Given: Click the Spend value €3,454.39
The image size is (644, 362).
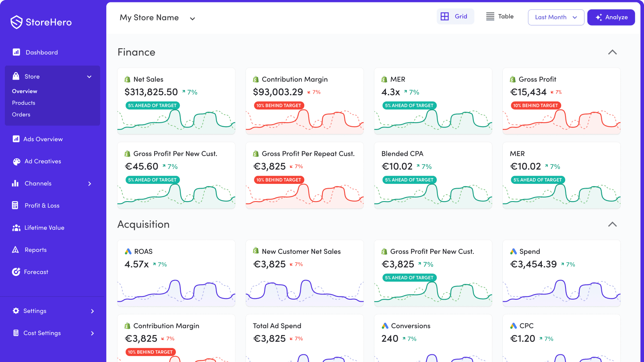Looking at the screenshot, I should pyautogui.click(x=534, y=264).
